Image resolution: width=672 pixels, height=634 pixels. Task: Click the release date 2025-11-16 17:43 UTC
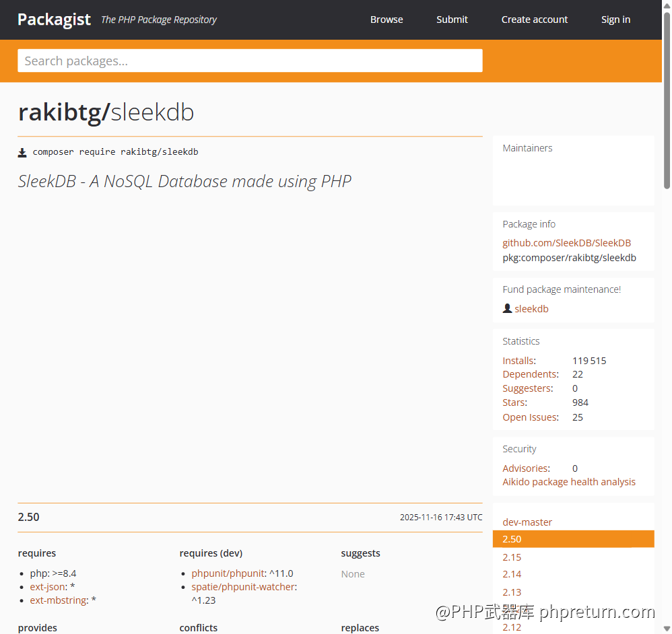coord(441,518)
